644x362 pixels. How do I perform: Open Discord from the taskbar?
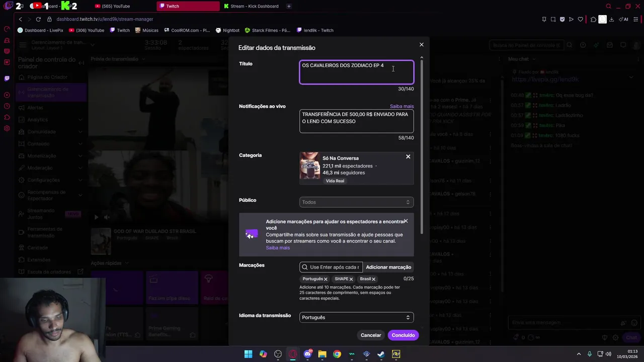(x=307, y=354)
